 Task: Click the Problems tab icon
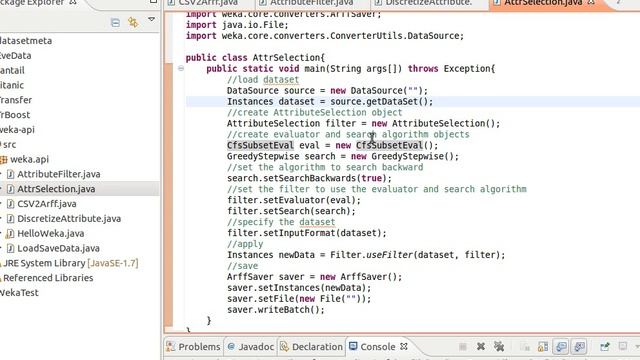pos(171,347)
